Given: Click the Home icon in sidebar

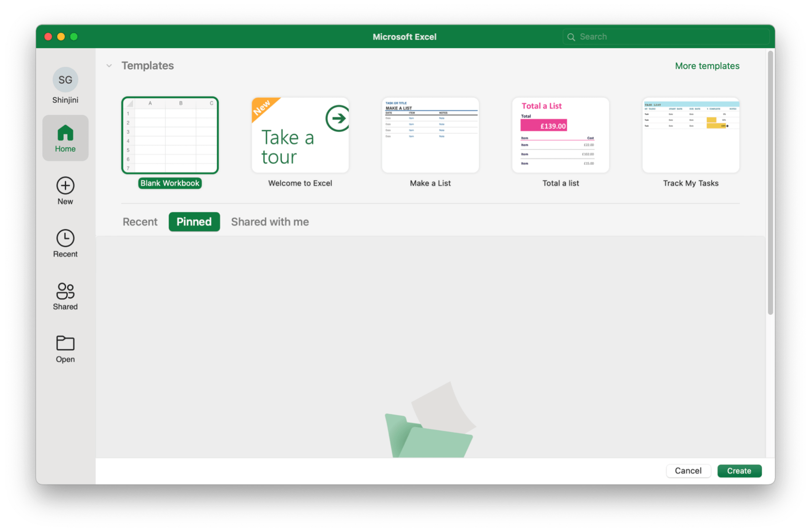Looking at the screenshot, I should click(x=65, y=133).
